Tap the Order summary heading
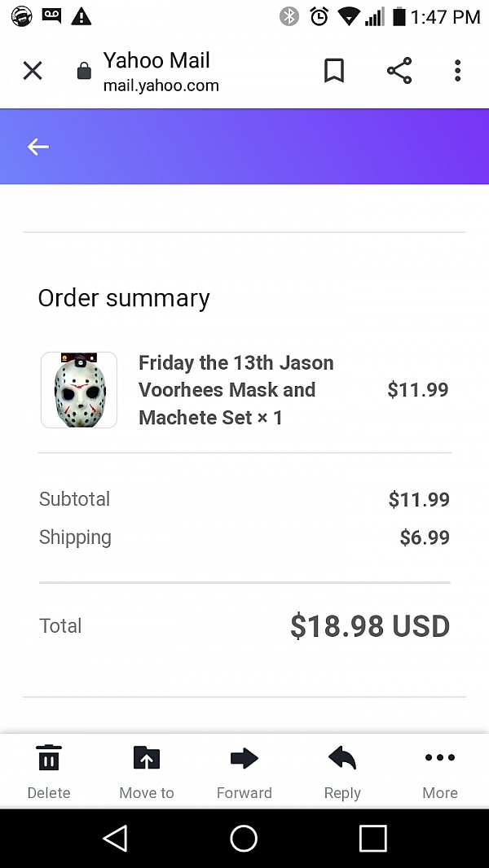Viewport: 489px width, 868px height. [124, 298]
